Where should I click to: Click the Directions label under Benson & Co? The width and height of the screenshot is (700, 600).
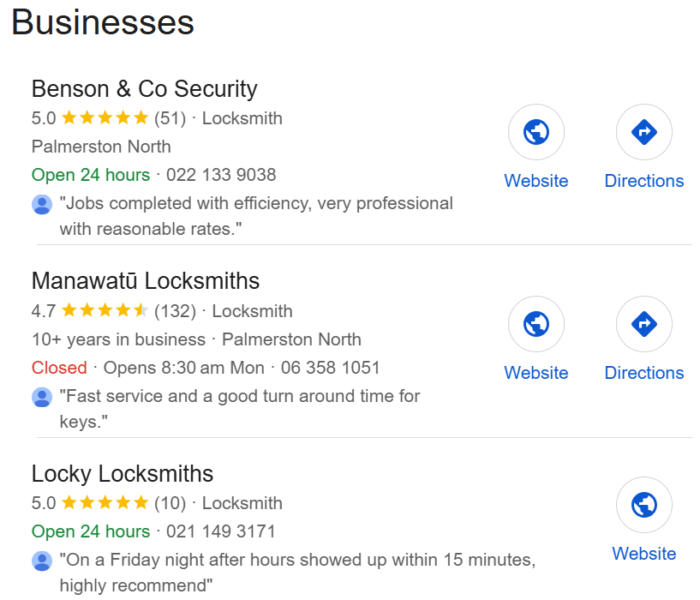(644, 181)
